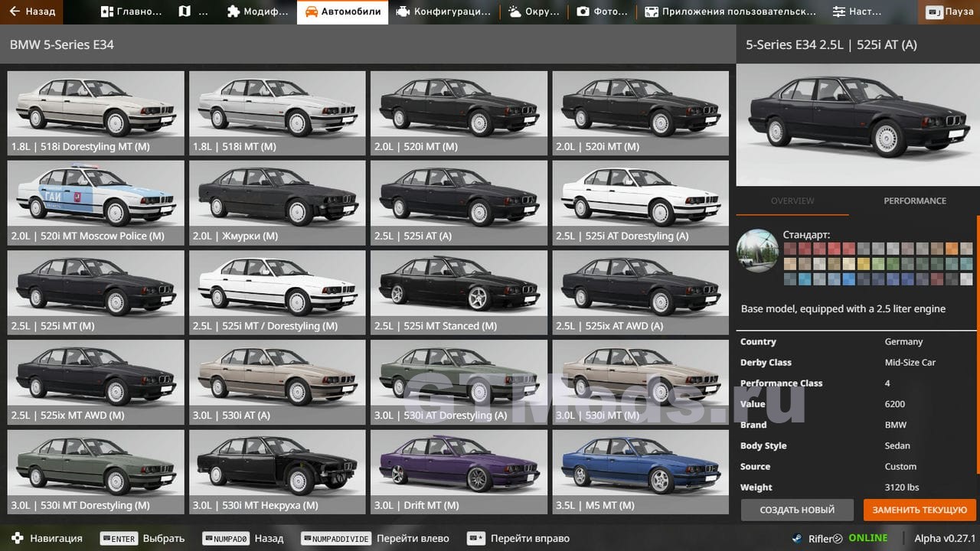Click СОЗДАТЬ НОВЫЙ button
Viewport: 980px width, 551px height.
click(x=797, y=510)
